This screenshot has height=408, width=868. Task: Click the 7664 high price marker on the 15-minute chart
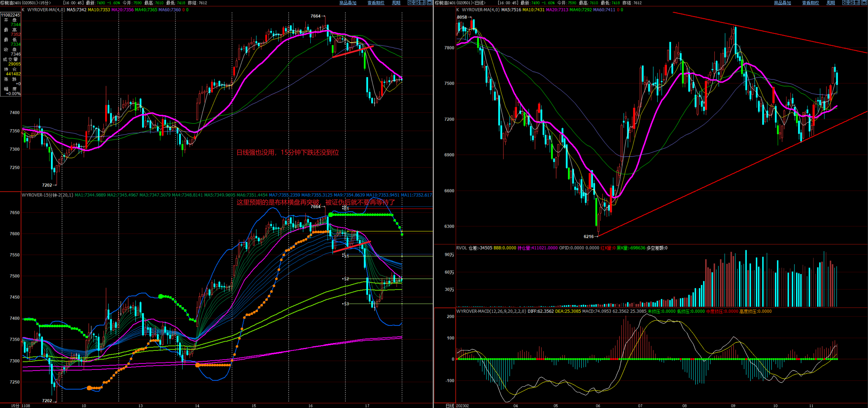[316, 16]
